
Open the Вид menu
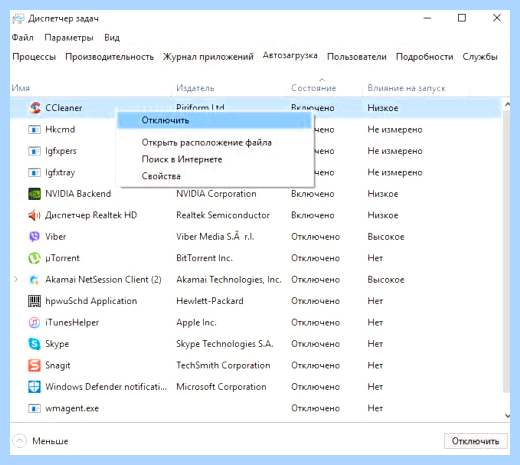click(x=112, y=38)
